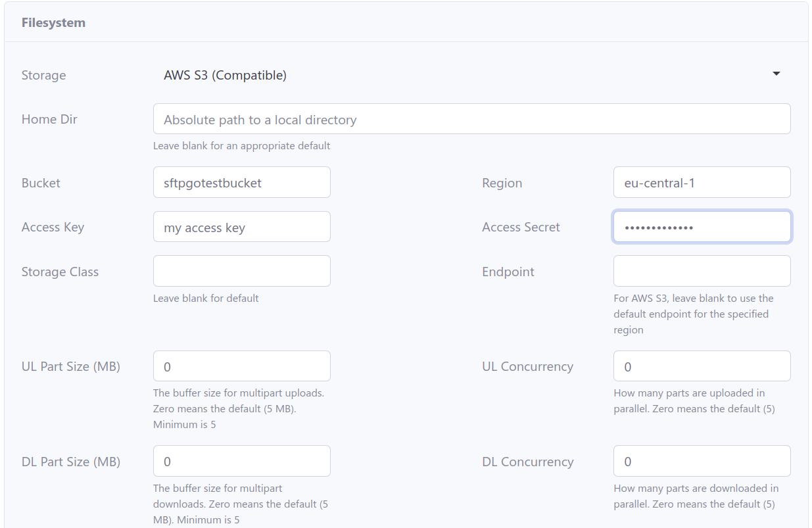812x528 pixels.
Task: Click the Region label text
Action: click(502, 183)
